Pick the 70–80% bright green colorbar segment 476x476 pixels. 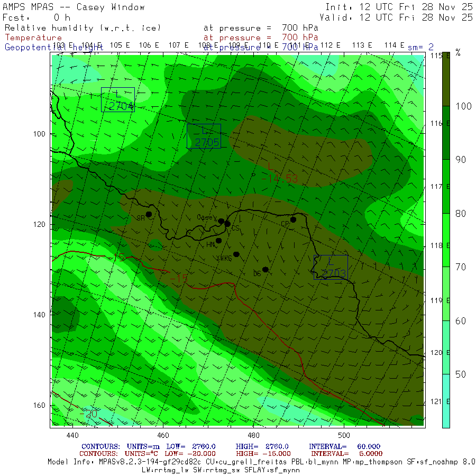point(446,240)
